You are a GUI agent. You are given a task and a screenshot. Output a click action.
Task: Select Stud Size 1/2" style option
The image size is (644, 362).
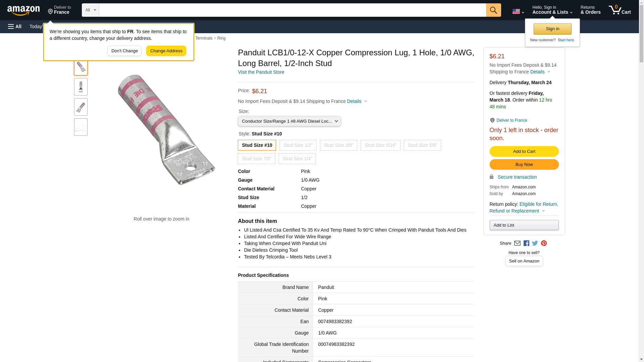tap(298, 145)
